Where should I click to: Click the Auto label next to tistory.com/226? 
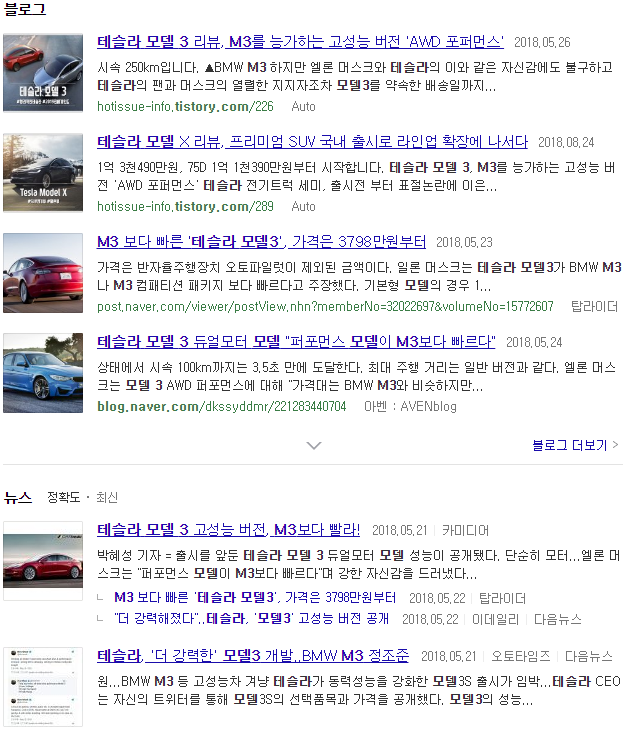303,106
